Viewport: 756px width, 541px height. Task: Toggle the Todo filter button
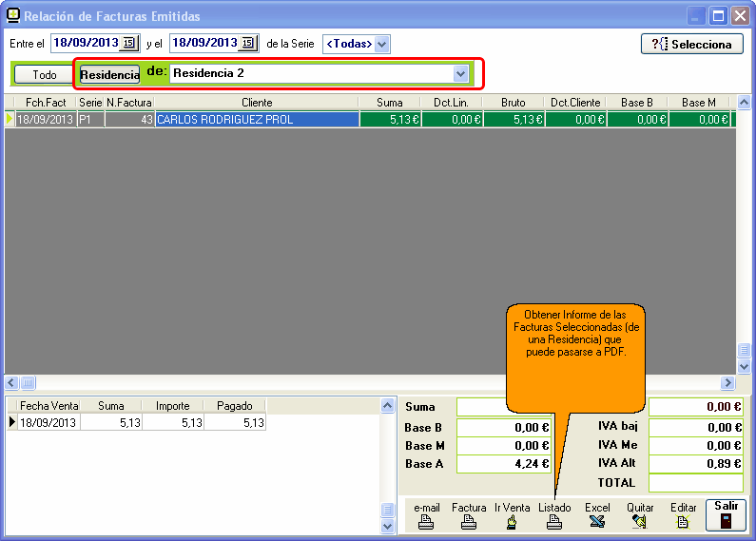coord(44,74)
